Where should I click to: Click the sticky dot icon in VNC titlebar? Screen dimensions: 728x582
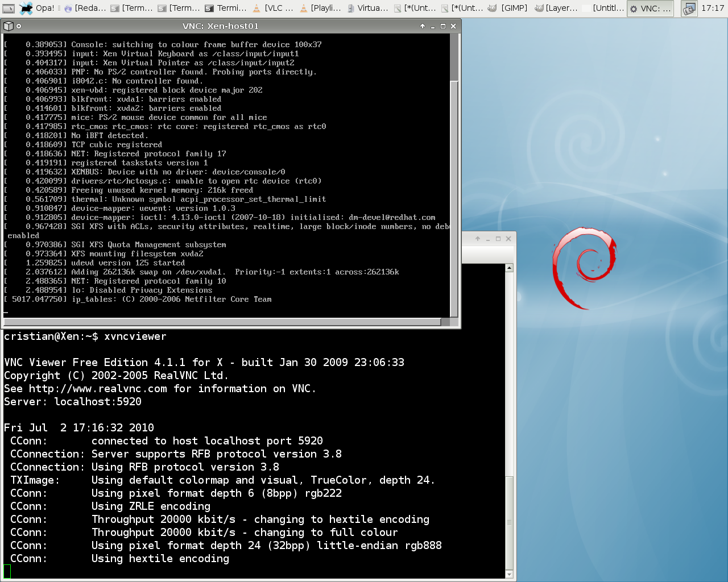(19, 26)
